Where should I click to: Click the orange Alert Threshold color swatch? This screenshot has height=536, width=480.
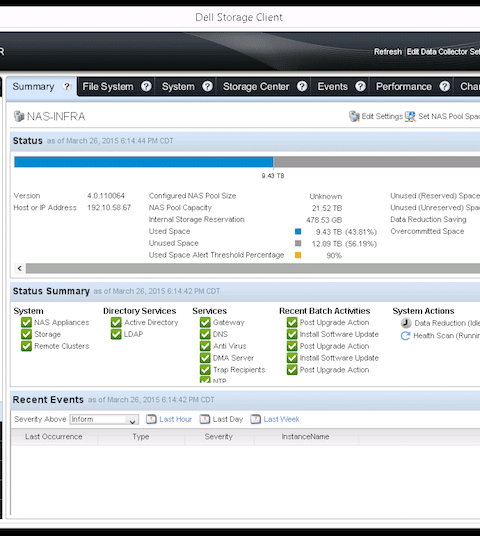(x=298, y=255)
